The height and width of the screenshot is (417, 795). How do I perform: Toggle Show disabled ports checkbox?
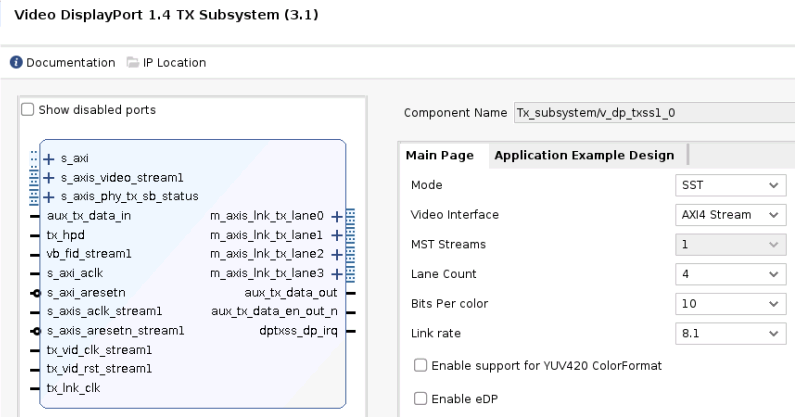[28, 109]
